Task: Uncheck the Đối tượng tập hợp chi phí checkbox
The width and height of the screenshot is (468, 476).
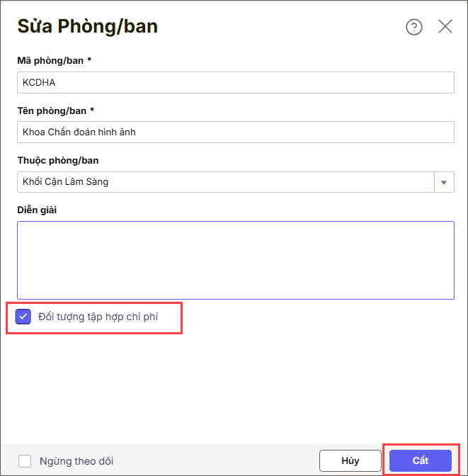Action: 24,317
